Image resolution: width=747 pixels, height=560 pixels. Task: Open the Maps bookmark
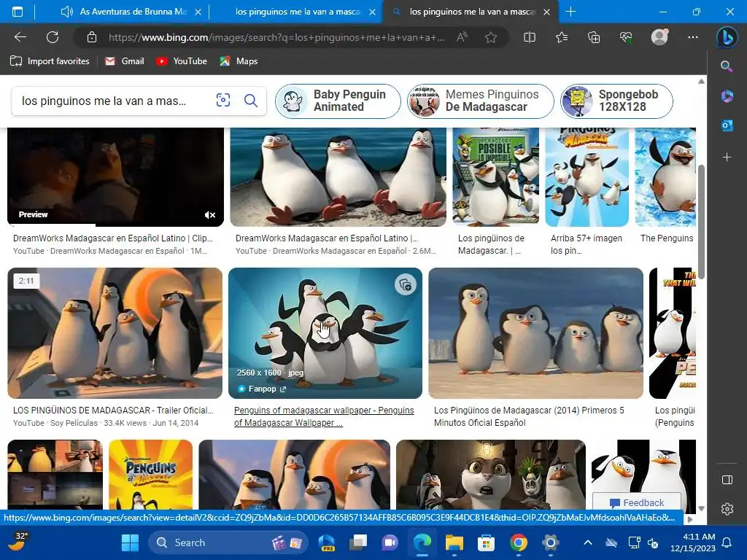point(239,61)
